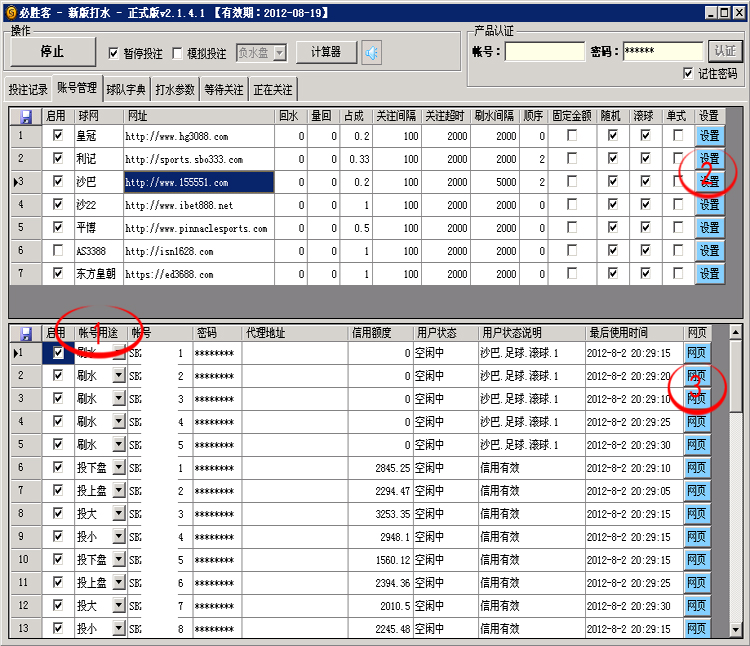Click the app logo in title bar
The height and width of the screenshot is (646, 750).
[10, 11]
